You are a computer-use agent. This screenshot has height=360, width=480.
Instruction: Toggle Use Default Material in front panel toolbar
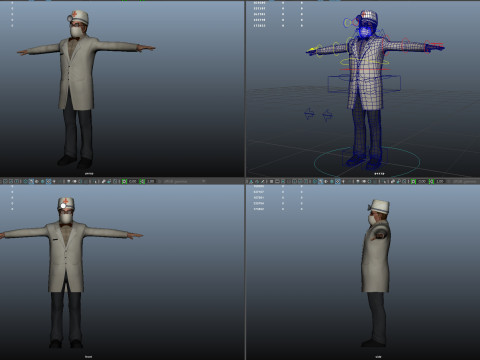coord(37,181)
